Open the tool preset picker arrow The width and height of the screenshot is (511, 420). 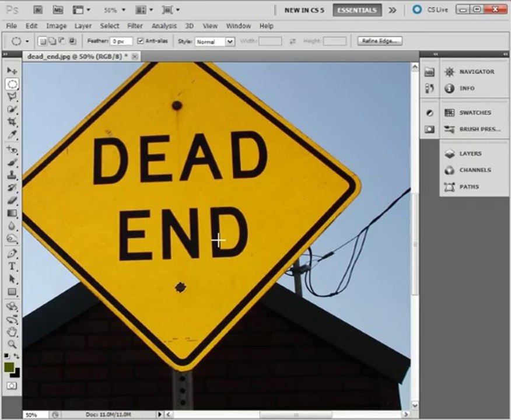click(x=27, y=41)
